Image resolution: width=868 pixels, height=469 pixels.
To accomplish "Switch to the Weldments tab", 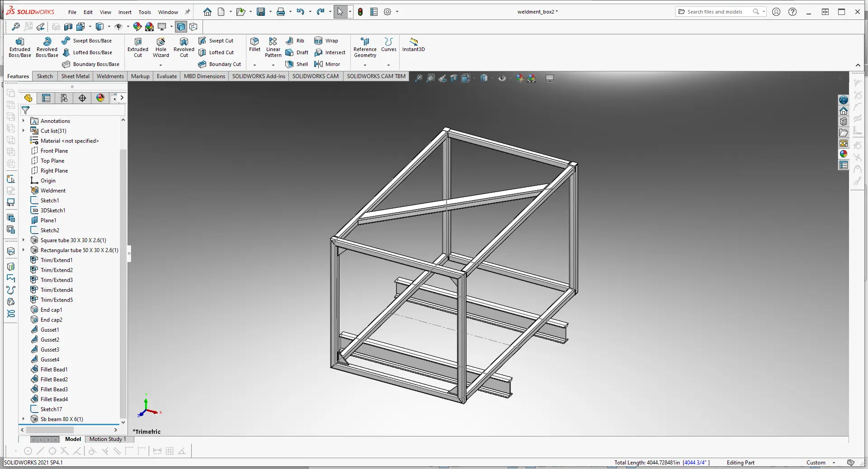I will point(110,76).
